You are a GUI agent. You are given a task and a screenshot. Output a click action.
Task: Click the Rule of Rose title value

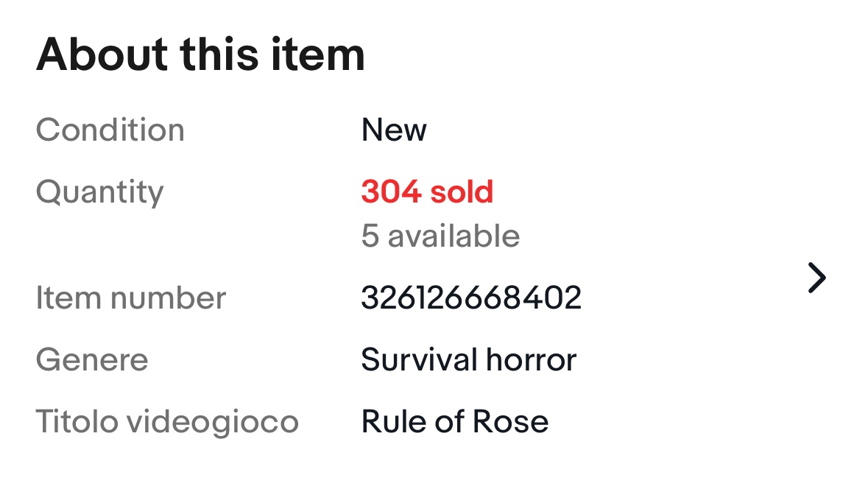click(x=455, y=421)
